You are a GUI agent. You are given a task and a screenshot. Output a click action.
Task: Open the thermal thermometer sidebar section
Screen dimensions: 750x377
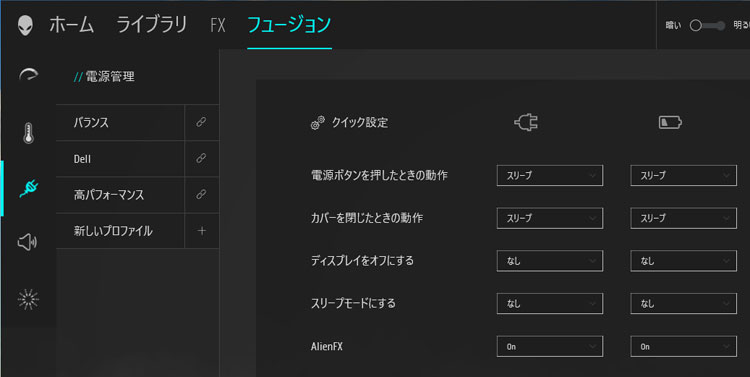click(x=28, y=133)
